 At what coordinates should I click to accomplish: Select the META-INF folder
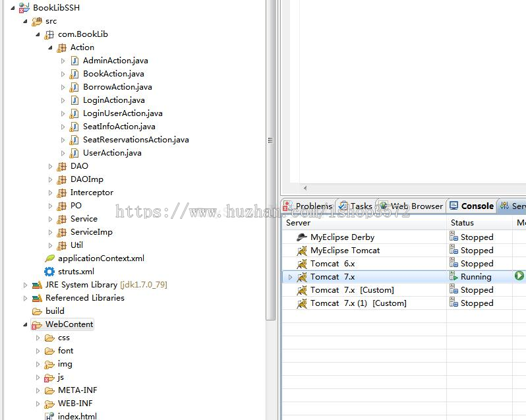(77, 390)
